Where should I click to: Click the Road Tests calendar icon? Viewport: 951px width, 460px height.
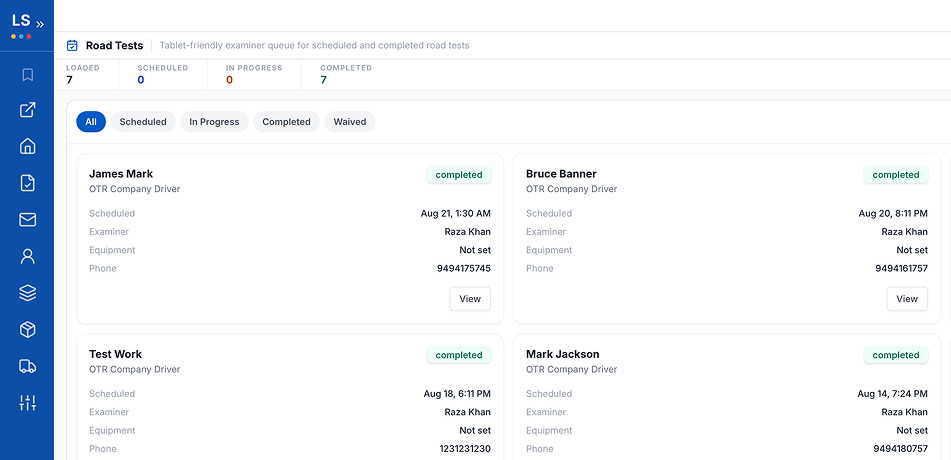click(x=72, y=46)
